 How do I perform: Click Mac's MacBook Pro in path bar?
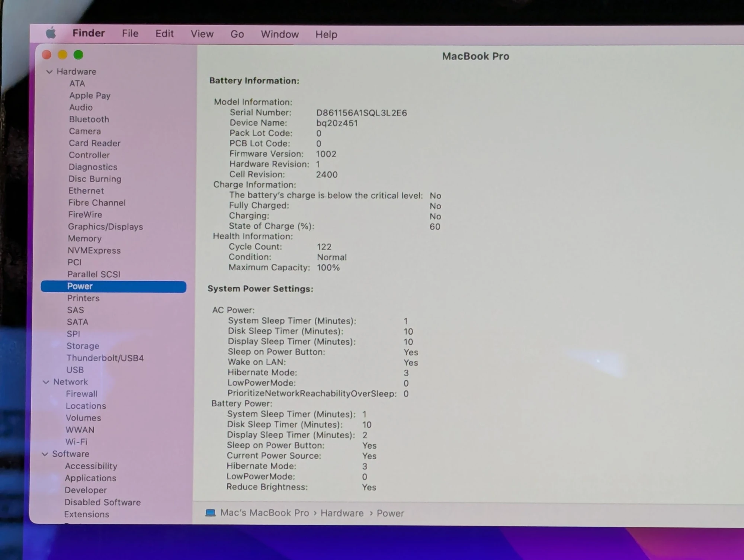coord(264,513)
